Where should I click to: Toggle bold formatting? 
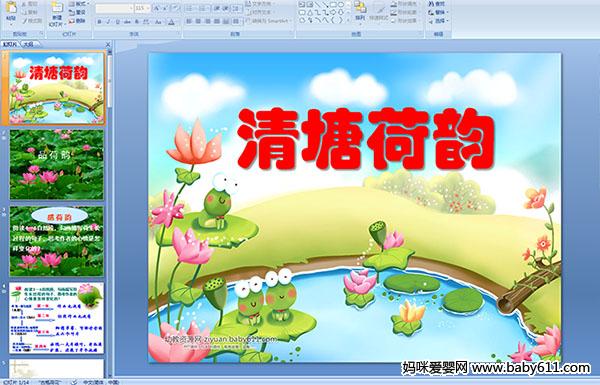[x=99, y=22]
